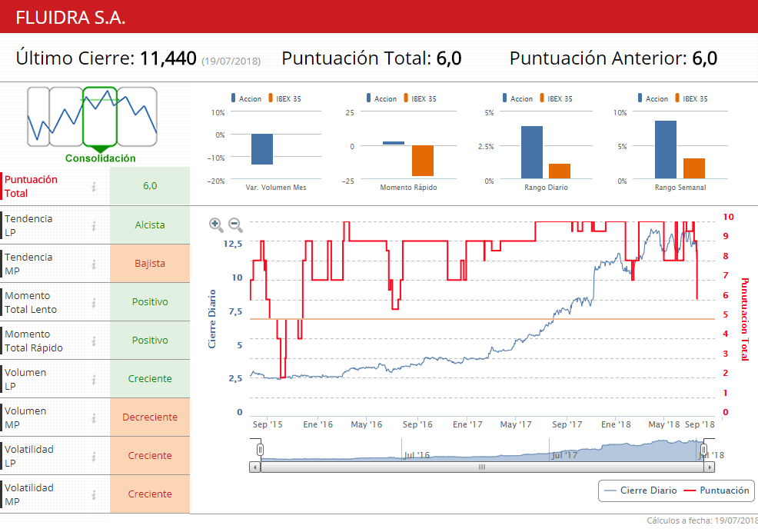
Task: Click the navigator scrollbar center grip
Action: tap(482, 467)
